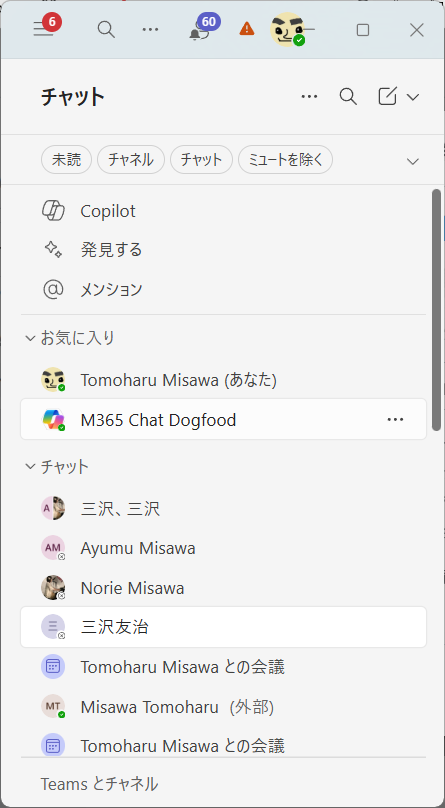Click the new chat compose icon
Screen dimensions: 445x808
(387, 96)
